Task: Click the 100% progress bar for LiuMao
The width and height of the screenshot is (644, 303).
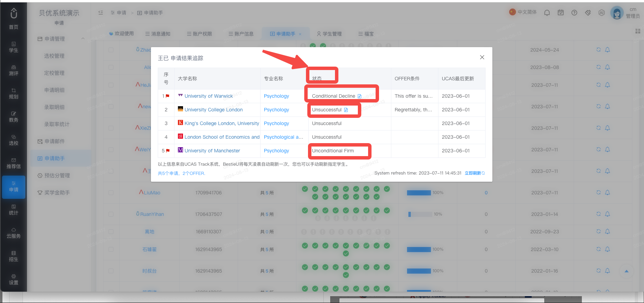Action: [419, 193]
